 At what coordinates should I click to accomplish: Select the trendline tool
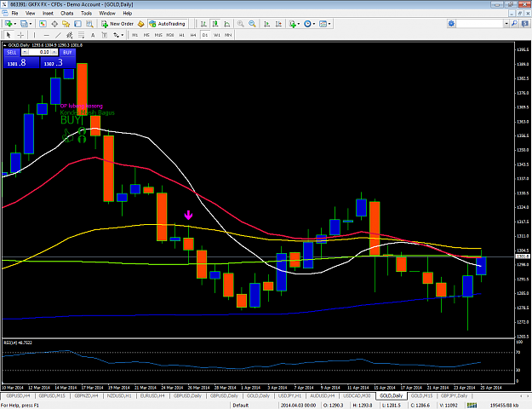click(x=58, y=35)
